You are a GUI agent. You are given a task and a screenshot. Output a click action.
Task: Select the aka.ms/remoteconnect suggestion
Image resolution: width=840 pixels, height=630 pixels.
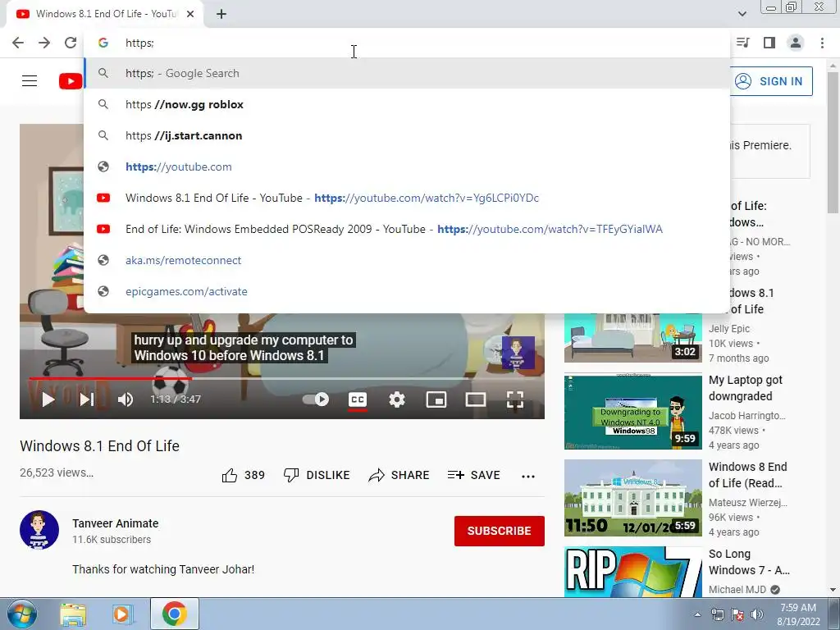pos(407,260)
